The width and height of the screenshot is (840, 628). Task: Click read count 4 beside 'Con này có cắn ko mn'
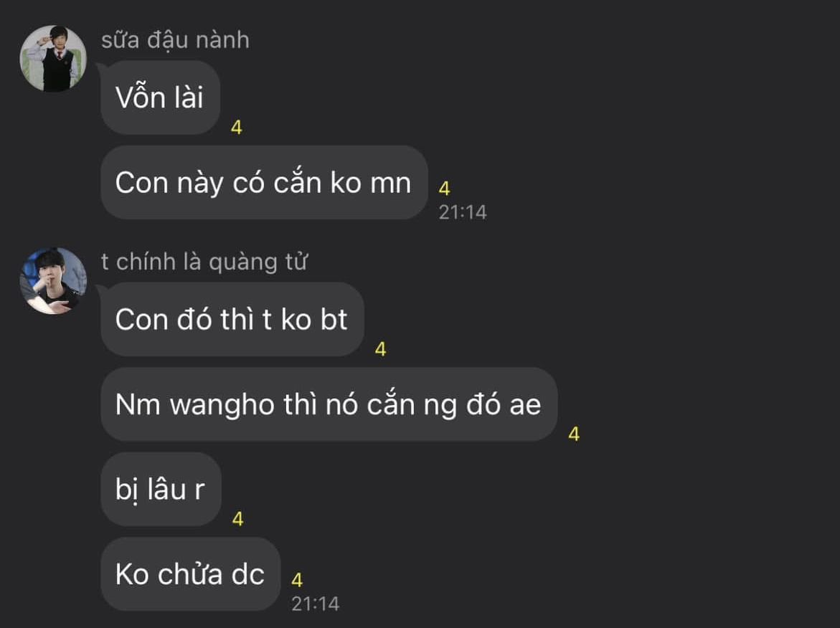[x=444, y=189]
